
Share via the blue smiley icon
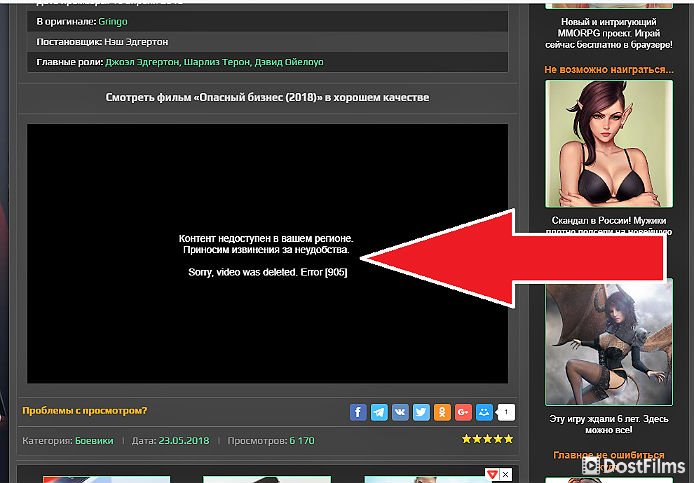click(x=484, y=412)
